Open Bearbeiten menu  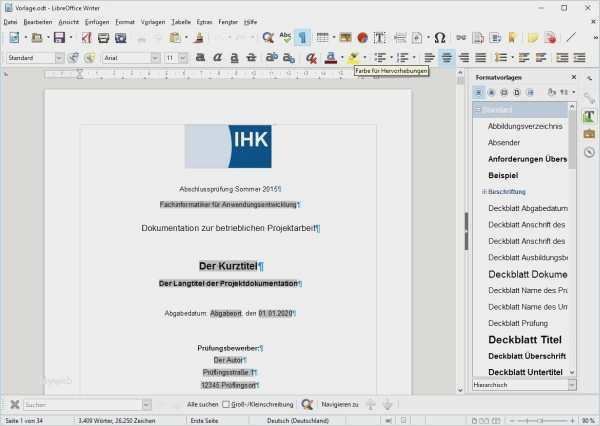[x=38, y=22]
